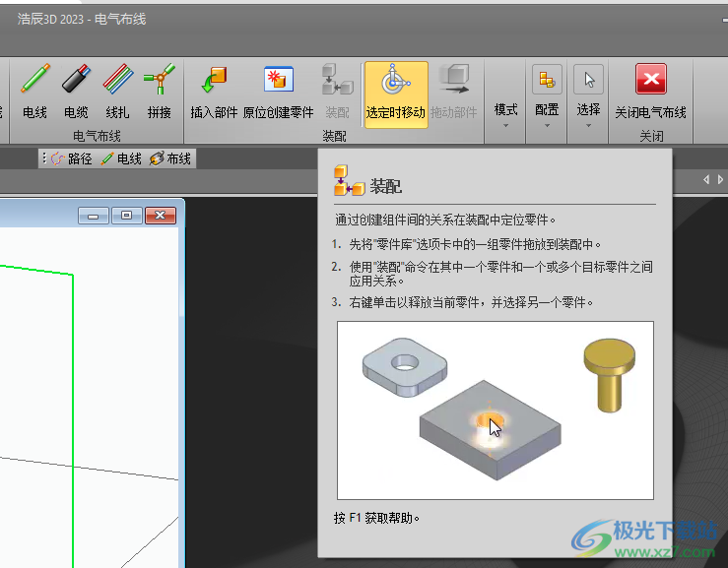Click the quick toolbar grip handle
This screenshot has width=728, height=568.
tap(44, 158)
